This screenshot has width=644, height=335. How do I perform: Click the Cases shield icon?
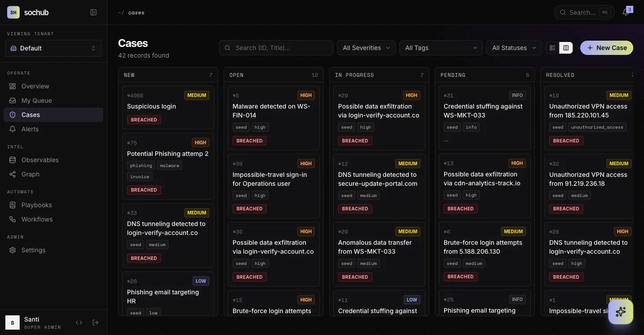13,115
